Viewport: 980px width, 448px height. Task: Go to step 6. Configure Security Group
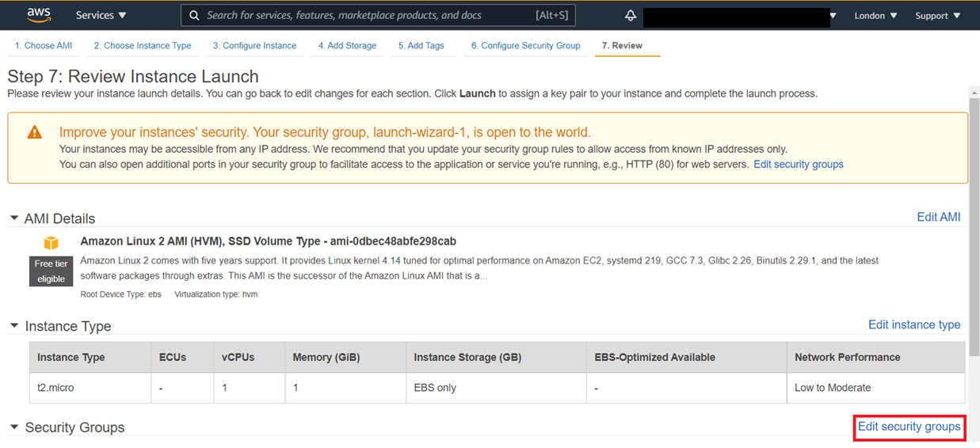pos(525,46)
